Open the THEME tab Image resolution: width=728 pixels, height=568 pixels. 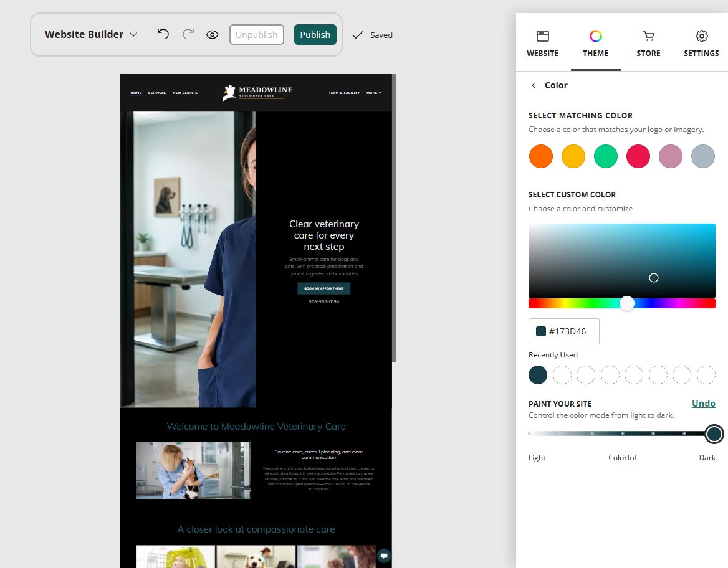(596, 44)
